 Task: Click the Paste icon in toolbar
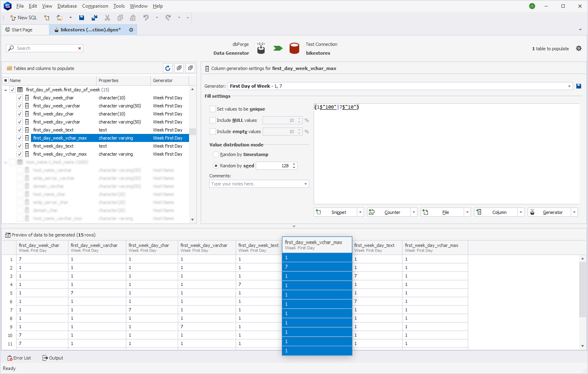(133, 18)
